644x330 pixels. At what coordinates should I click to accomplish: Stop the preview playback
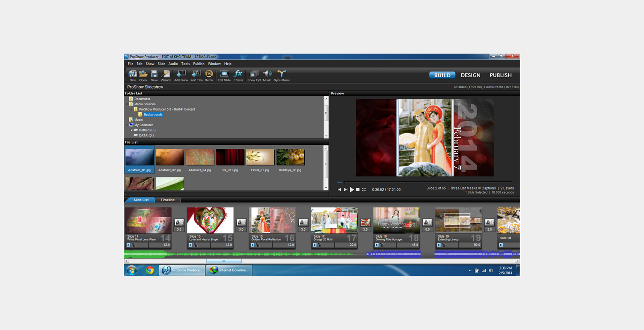click(358, 190)
